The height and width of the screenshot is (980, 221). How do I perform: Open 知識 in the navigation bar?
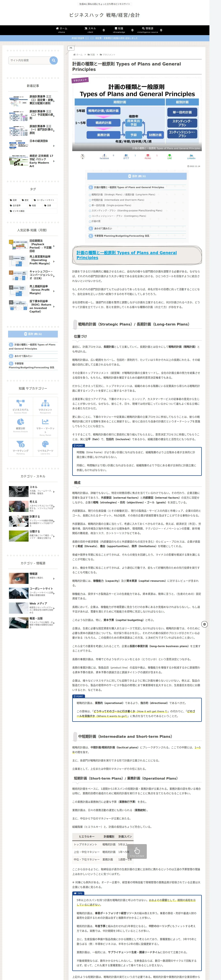tap(119, 30)
